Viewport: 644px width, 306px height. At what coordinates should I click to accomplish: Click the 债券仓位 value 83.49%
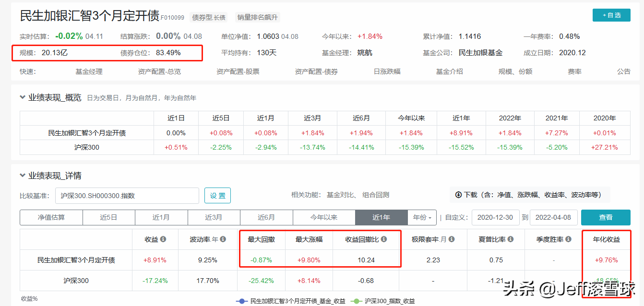168,53
